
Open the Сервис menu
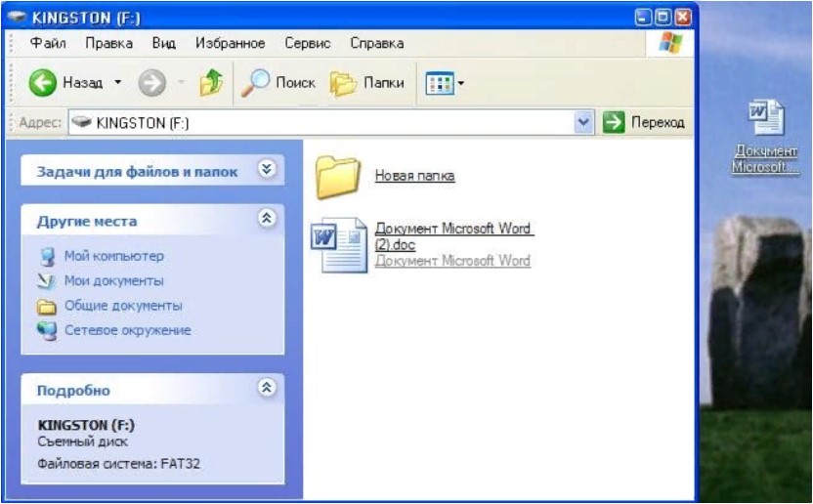point(307,44)
